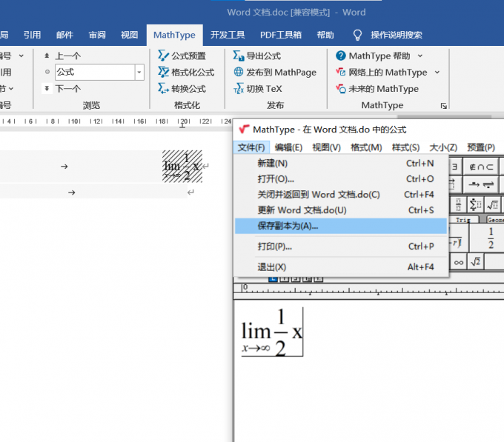This screenshot has width=504, height=442.
Task: Expand the MathType 帮助 dropdown
Action: coord(420,56)
